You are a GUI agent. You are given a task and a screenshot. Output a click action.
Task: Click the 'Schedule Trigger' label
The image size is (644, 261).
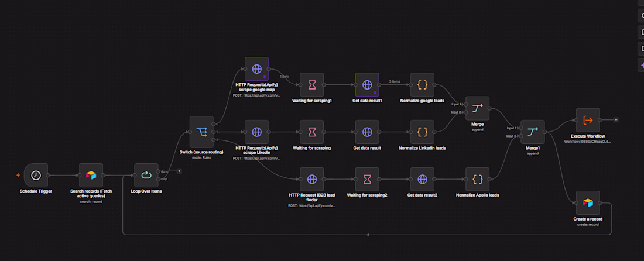(x=36, y=191)
